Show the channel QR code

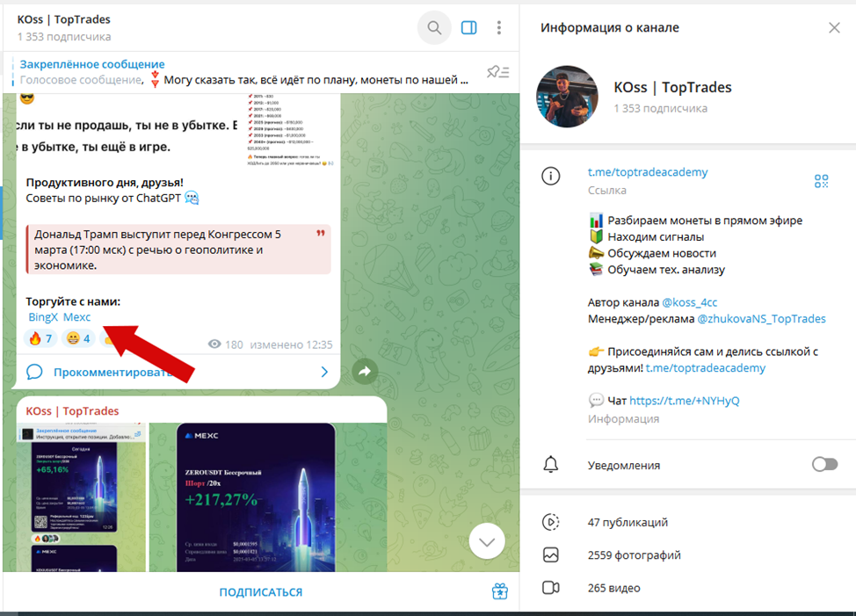coord(821,181)
